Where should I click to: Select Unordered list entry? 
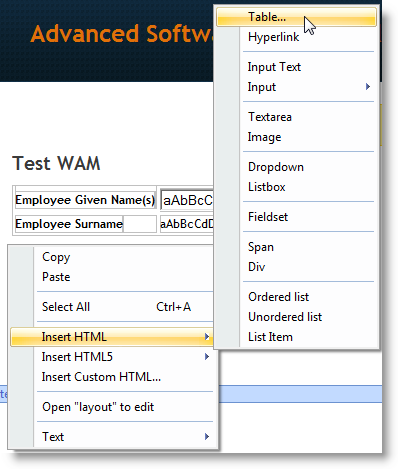(x=296, y=317)
